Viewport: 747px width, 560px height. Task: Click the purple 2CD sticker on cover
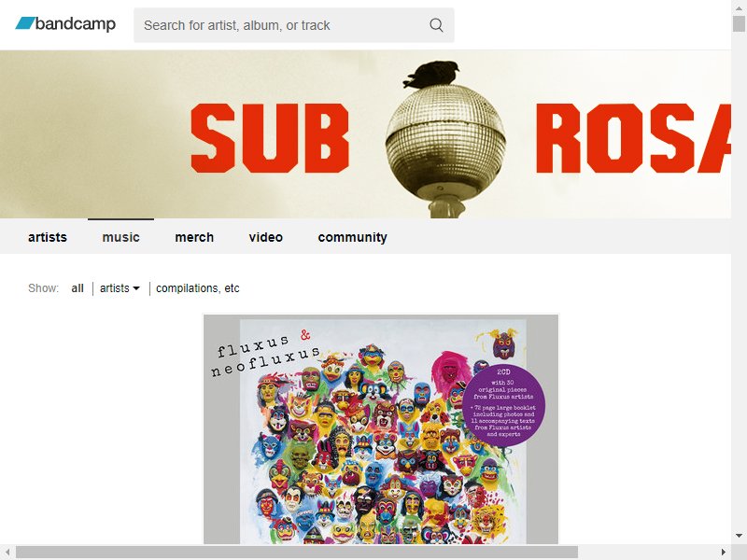503,405
